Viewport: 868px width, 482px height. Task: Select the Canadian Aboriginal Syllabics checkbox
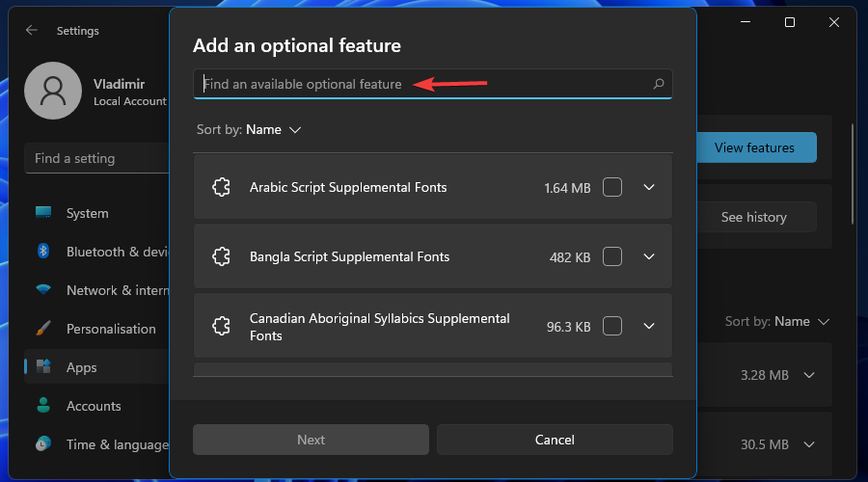coord(612,327)
